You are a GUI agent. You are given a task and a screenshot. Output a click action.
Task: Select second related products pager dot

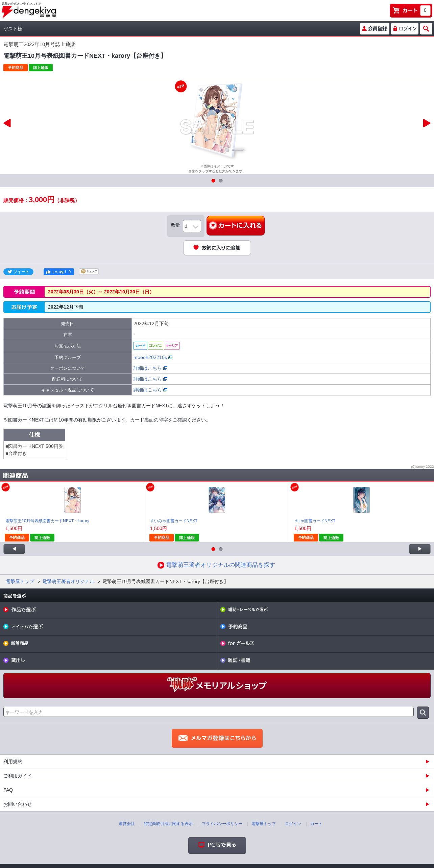(221, 549)
